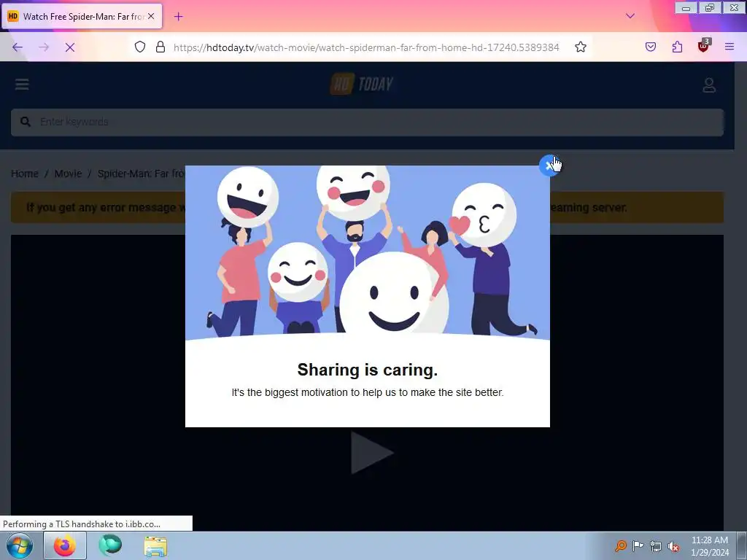Play the video with the play button
The image size is (747, 560).
tap(371, 452)
